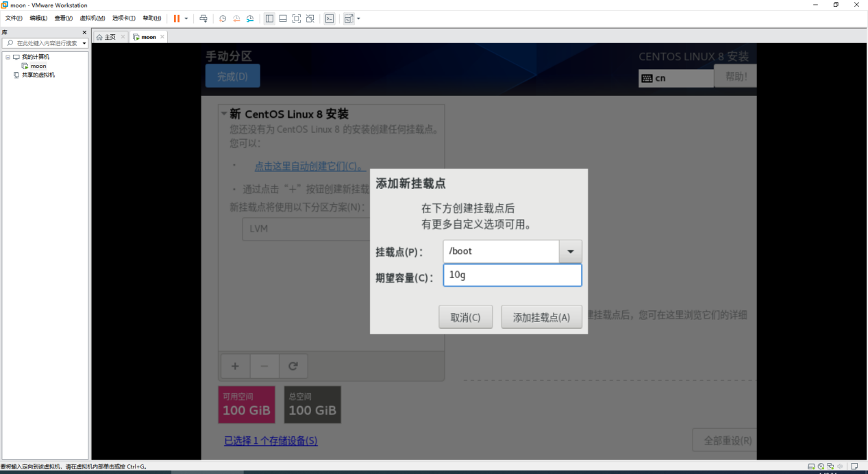Screen dimensions: 868x474
Task: Close the moon tab
Action: (162, 37)
